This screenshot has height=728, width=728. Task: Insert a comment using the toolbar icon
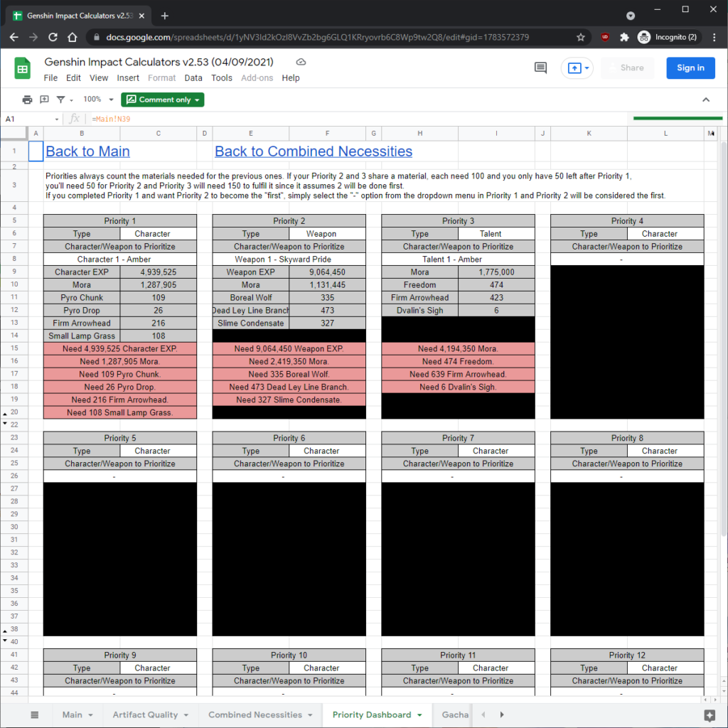coord(44,99)
